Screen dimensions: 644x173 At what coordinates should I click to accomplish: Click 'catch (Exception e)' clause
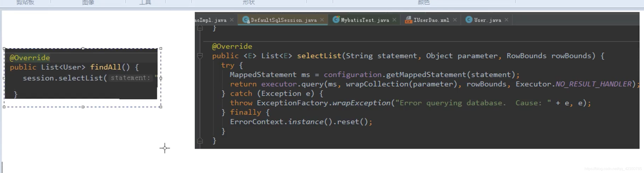[272, 94]
